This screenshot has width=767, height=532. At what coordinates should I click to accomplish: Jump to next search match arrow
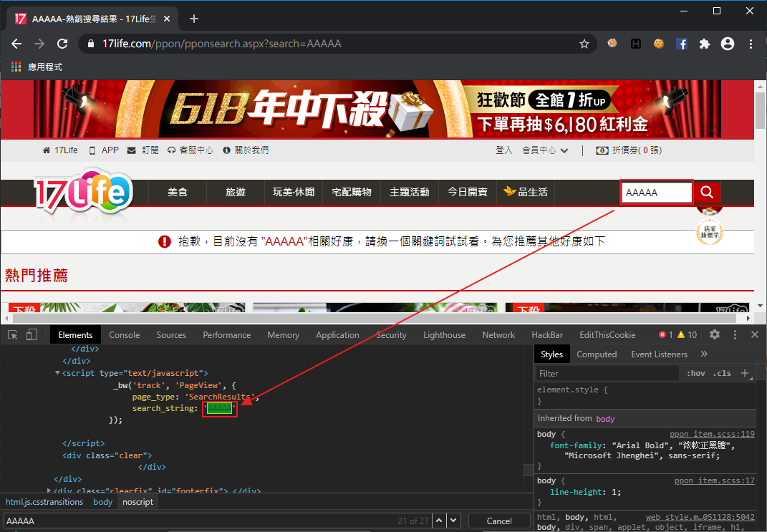tap(453, 521)
